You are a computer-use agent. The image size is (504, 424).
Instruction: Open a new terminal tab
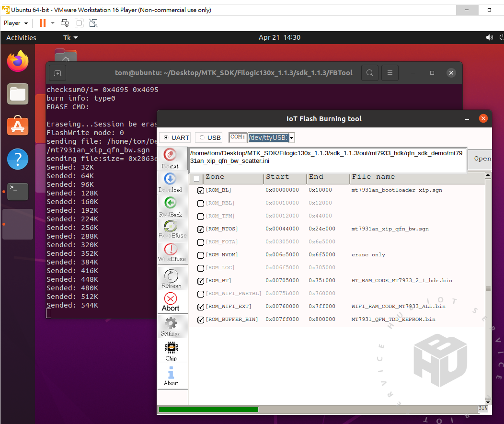pos(58,73)
